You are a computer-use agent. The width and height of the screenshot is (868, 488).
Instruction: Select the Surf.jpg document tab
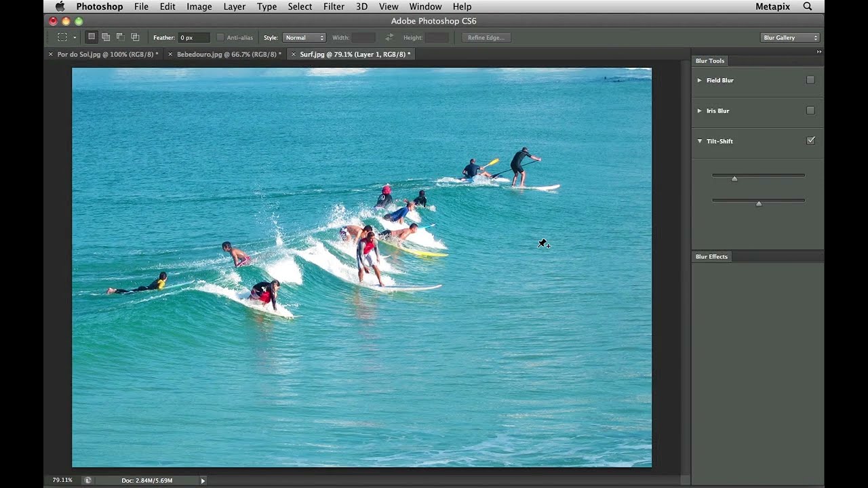point(355,54)
